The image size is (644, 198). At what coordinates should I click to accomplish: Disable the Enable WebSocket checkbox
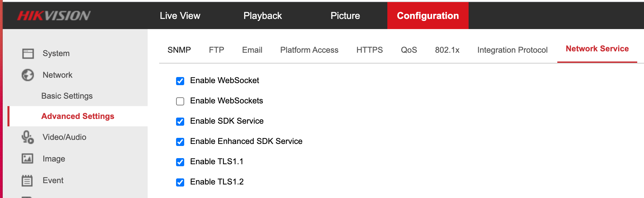pyautogui.click(x=180, y=81)
